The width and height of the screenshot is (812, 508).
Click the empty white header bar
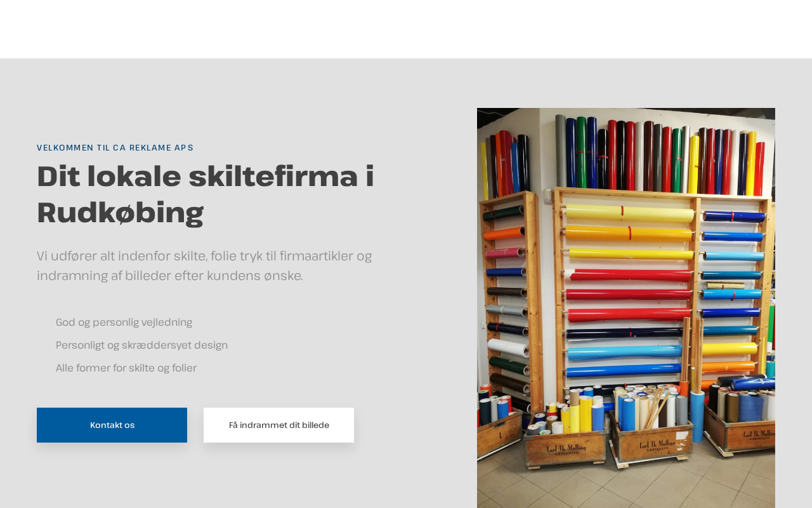(x=406, y=29)
